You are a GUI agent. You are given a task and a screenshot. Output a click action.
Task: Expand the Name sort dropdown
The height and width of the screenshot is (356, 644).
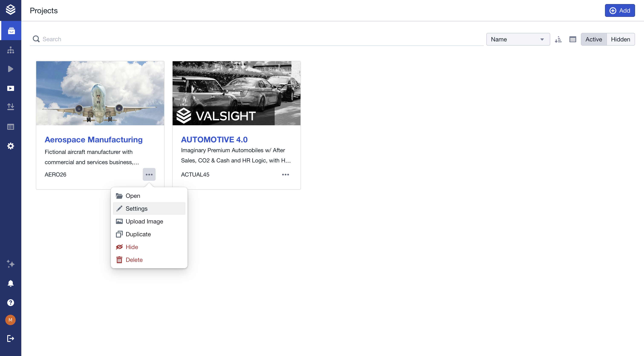[518, 39]
